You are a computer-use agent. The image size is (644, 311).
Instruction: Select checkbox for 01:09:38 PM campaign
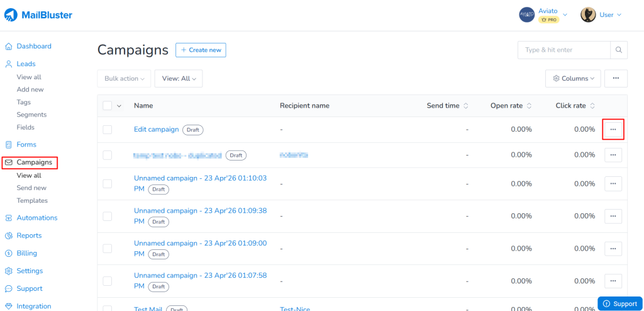[107, 217]
